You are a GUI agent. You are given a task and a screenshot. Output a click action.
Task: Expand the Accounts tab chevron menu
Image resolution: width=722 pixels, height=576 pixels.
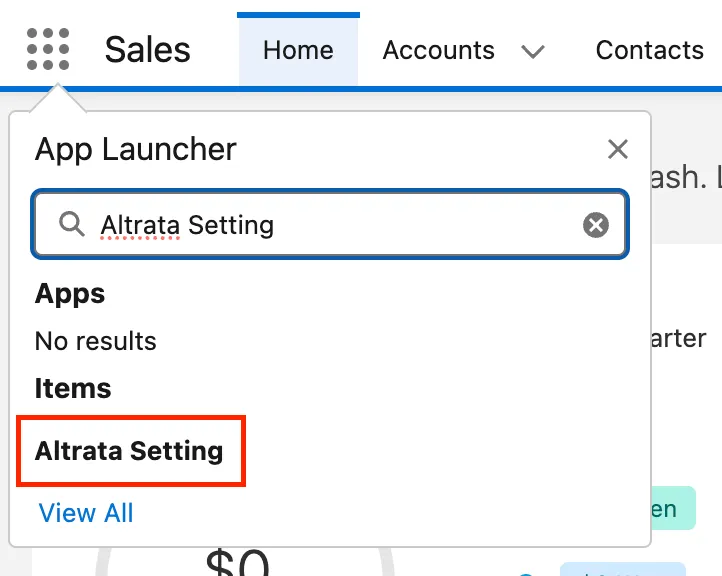tap(533, 51)
